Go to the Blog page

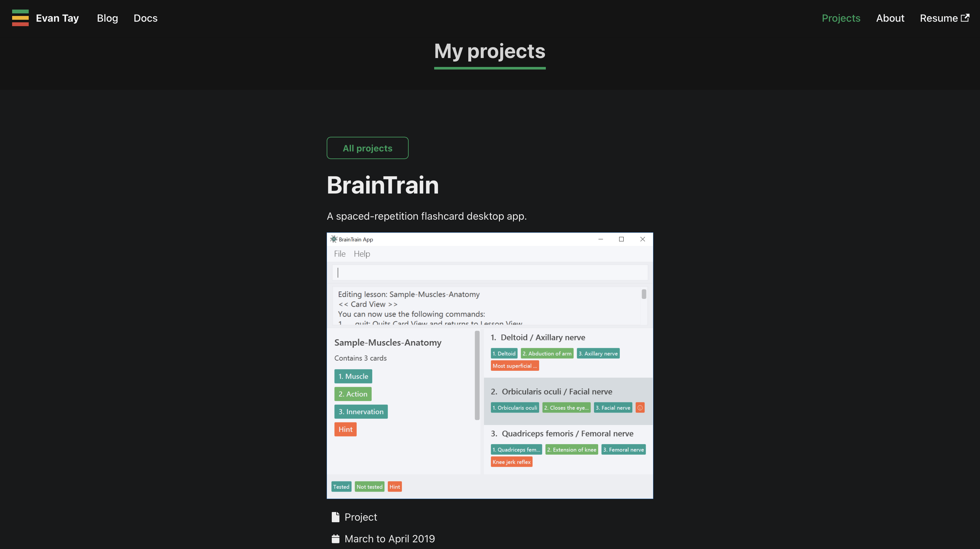pyautogui.click(x=107, y=18)
